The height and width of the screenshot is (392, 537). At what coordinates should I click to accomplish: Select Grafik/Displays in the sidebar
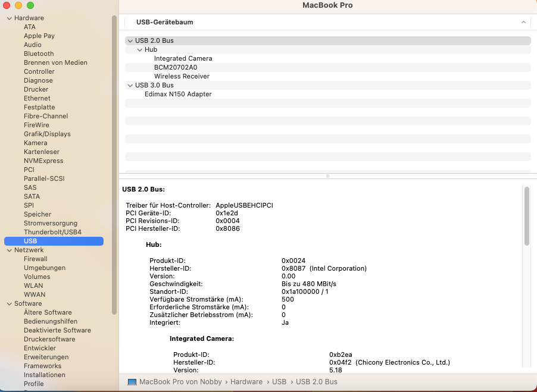47,134
